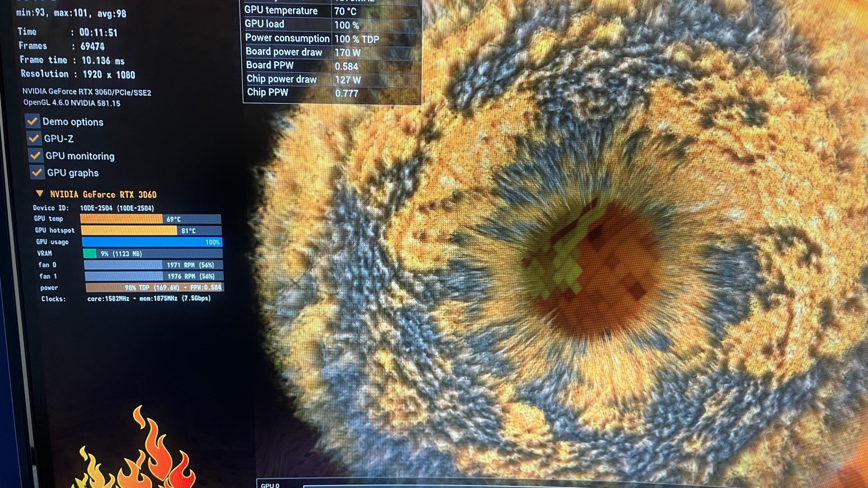This screenshot has height=488, width=868.
Task: Disable the GPU monitoring checkbox
Action: [x=36, y=156]
